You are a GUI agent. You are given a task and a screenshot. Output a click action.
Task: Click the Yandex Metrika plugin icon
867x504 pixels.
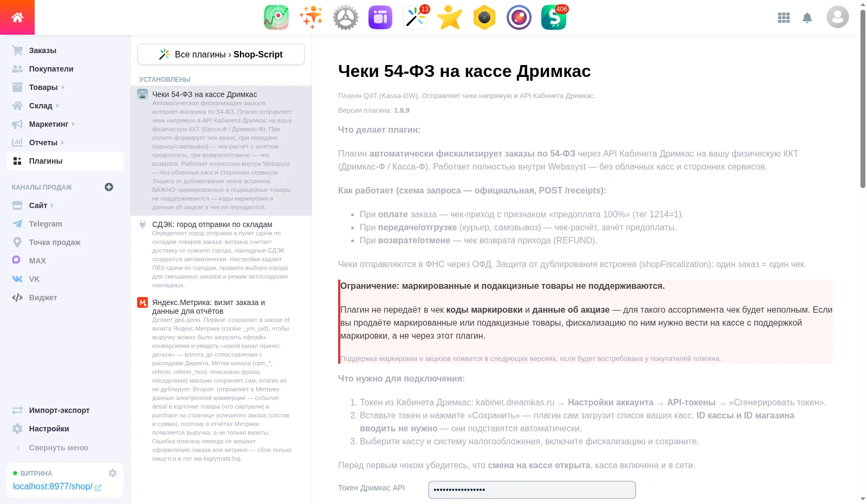[x=143, y=302]
